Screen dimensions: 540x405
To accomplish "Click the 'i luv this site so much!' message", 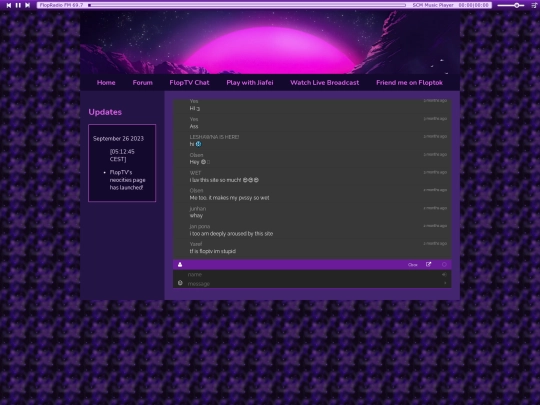I will coord(224,180).
